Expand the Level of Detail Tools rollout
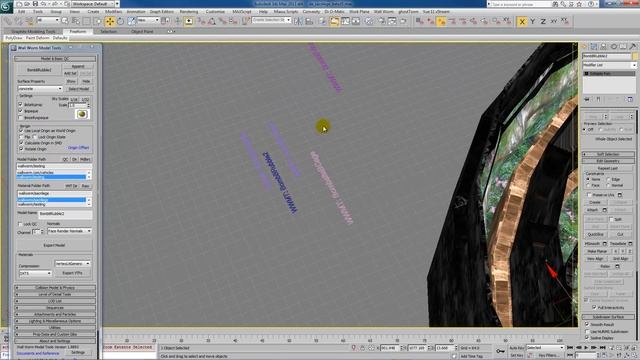The height and width of the screenshot is (360, 640). tap(55, 294)
